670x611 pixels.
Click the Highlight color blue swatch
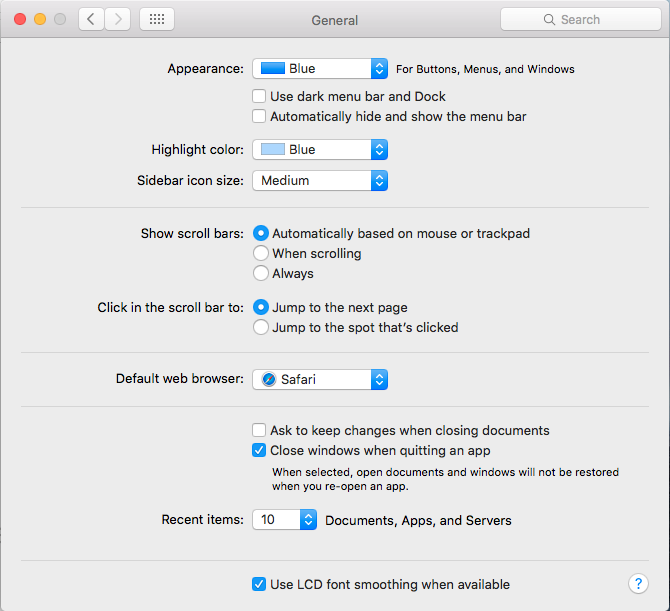tap(271, 150)
